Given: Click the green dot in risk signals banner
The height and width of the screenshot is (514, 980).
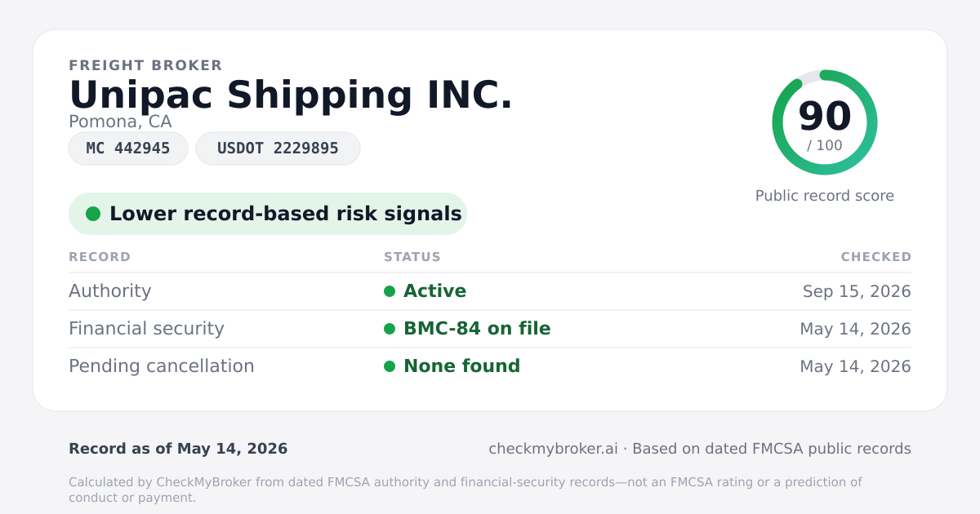Looking at the screenshot, I should pos(93,214).
